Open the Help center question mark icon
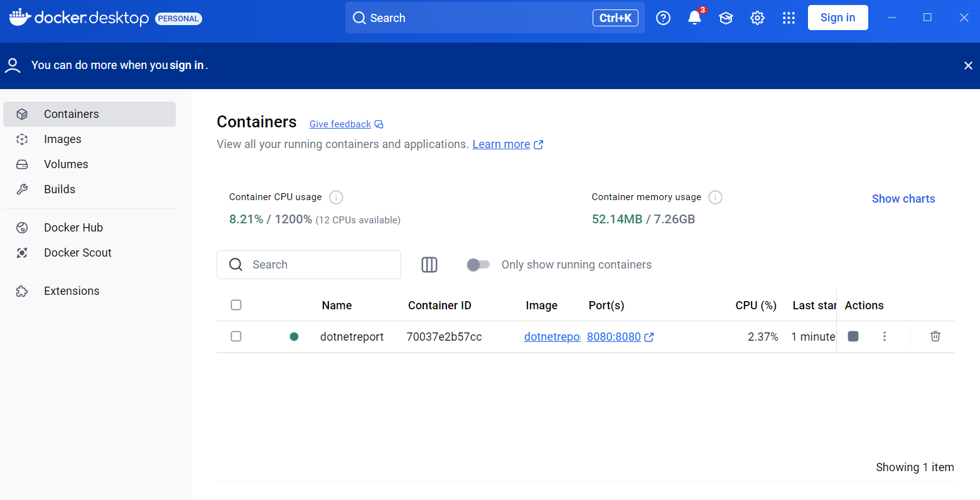This screenshot has width=980, height=500. [663, 18]
